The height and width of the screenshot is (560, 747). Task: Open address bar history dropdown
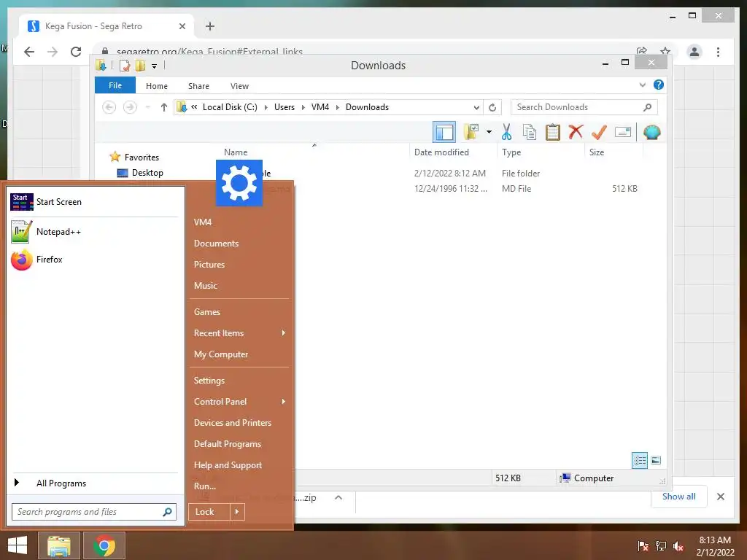(476, 108)
